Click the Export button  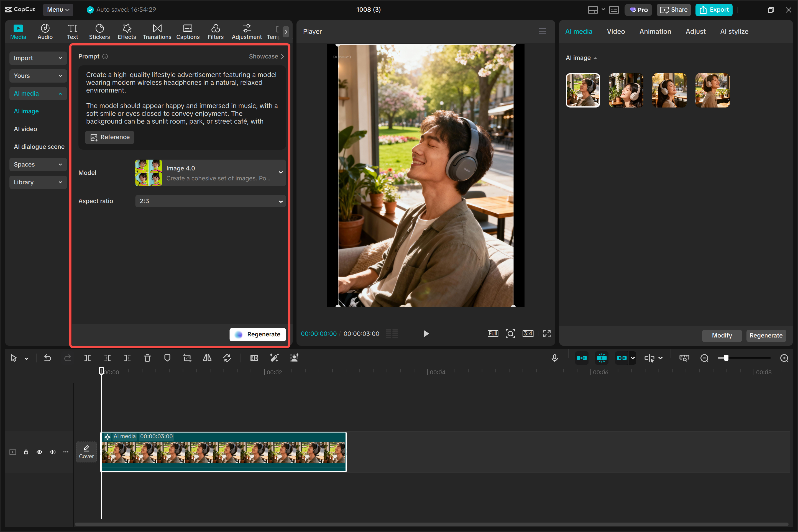coord(714,10)
